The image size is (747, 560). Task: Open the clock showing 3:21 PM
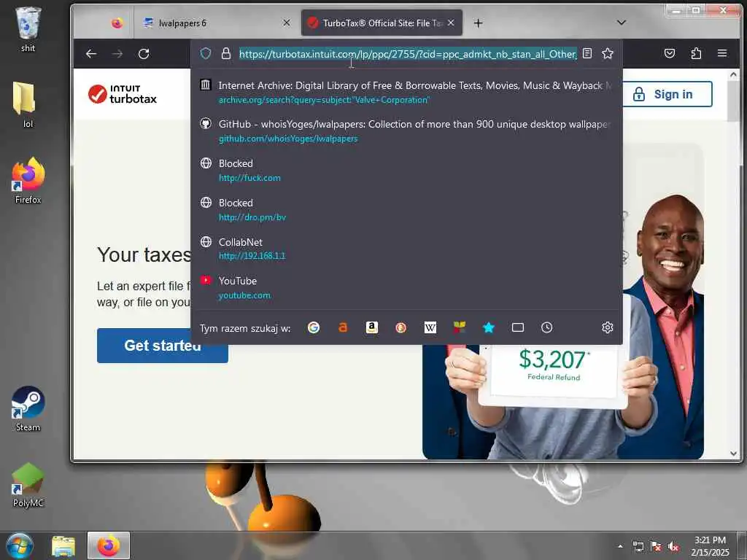click(x=710, y=546)
